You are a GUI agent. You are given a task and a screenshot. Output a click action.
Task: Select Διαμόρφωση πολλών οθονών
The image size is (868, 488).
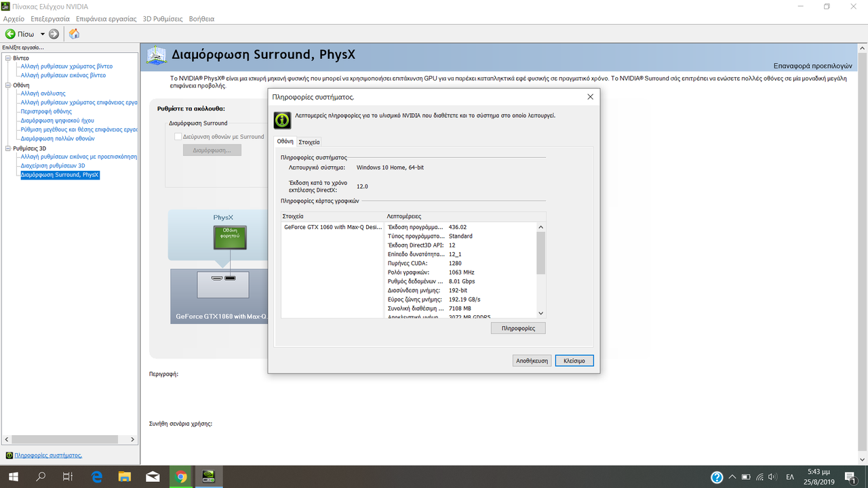58,138
